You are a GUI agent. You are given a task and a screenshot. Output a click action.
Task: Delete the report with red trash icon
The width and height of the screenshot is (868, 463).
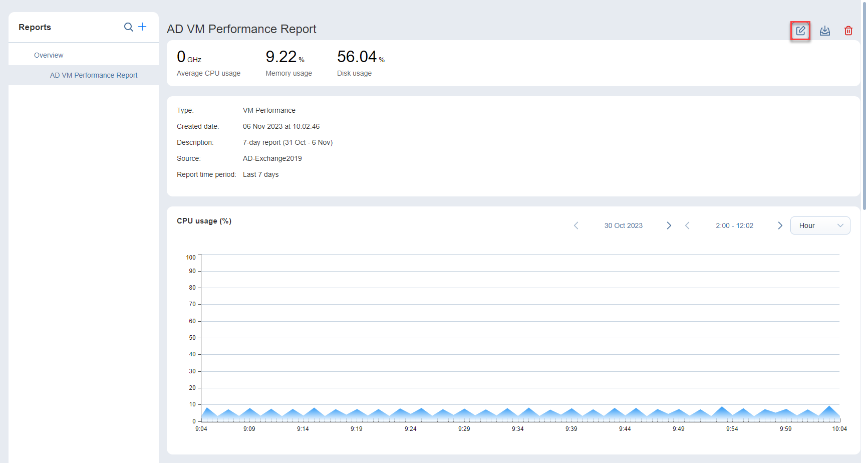pyautogui.click(x=848, y=31)
